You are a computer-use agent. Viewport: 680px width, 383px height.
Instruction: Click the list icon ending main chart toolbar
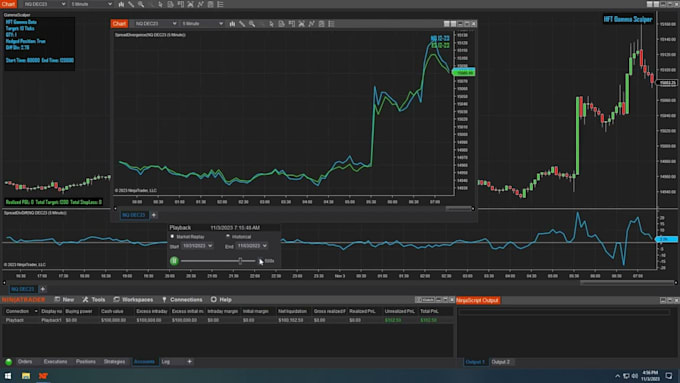[220, 4]
